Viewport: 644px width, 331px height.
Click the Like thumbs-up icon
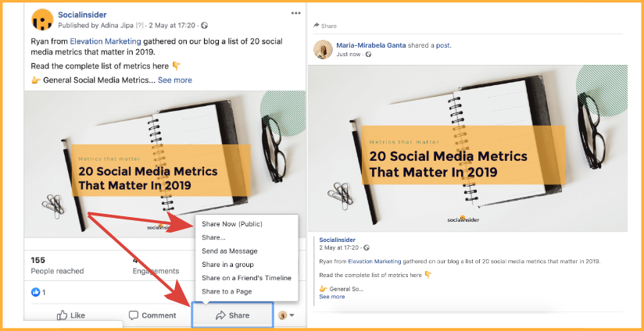(x=62, y=315)
